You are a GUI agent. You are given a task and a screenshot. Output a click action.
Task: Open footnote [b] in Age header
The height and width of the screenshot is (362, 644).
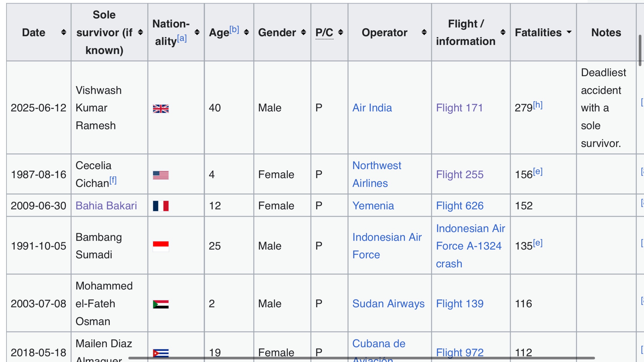234,29
